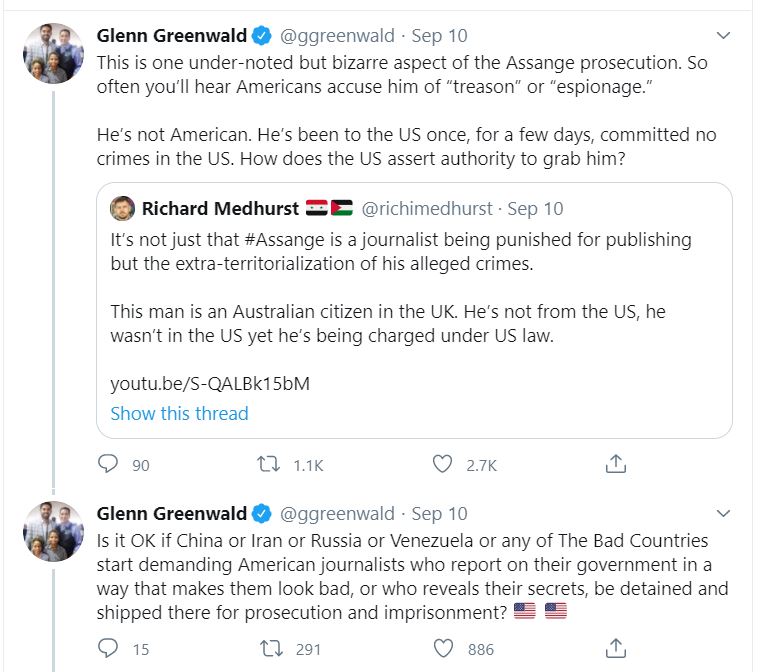Image resolution: width=771 pixels, height=672 pixels.
Task: Open Richard Medhurst's quoted tweet Sep 10 timestamp
Action: tap(535, 209)
